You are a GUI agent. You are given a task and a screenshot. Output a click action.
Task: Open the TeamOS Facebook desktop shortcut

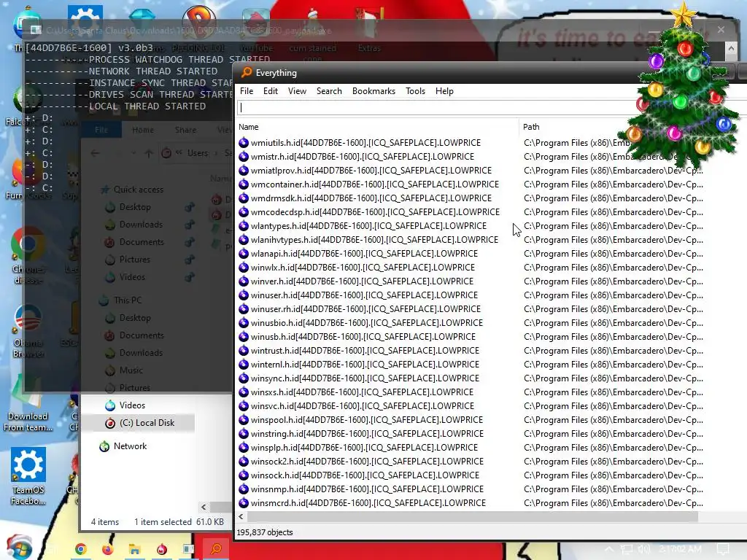tap(28, 475)
